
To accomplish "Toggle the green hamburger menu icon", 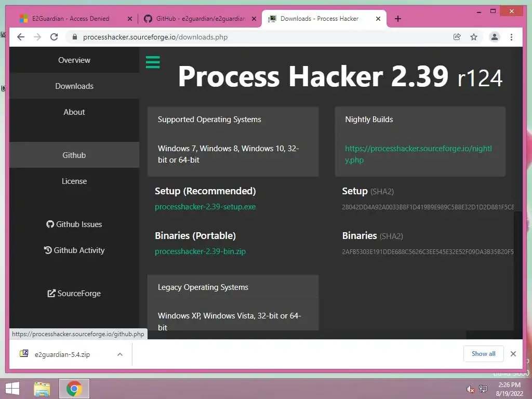I will coord(153,62).
